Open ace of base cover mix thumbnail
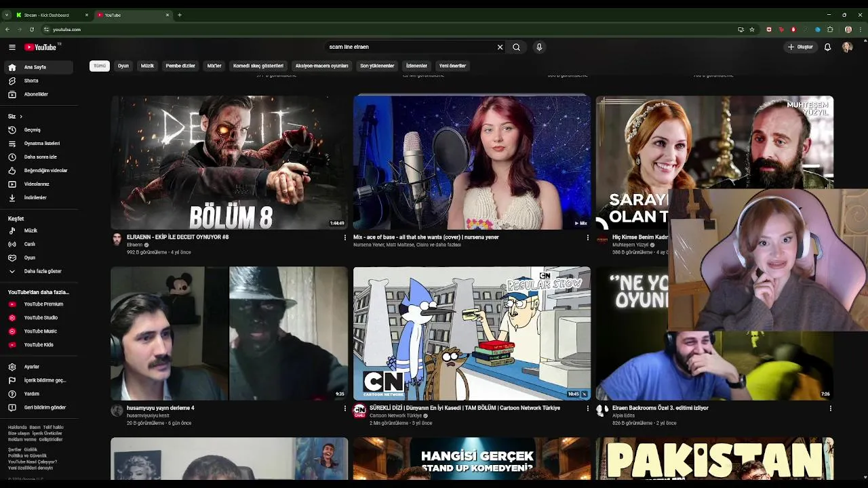Viewport: 868px width, 488px height. 472,162
